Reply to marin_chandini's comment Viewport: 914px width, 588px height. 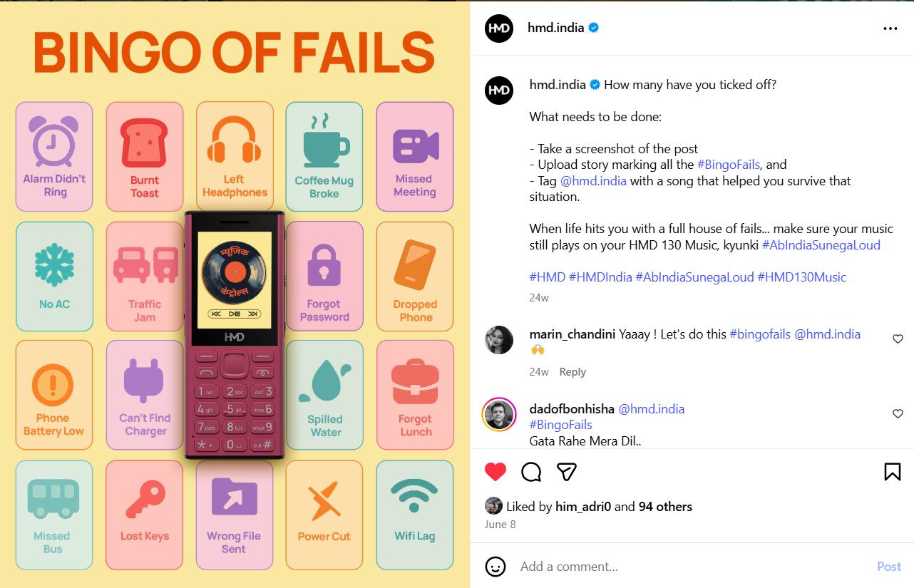pos(572,372)
